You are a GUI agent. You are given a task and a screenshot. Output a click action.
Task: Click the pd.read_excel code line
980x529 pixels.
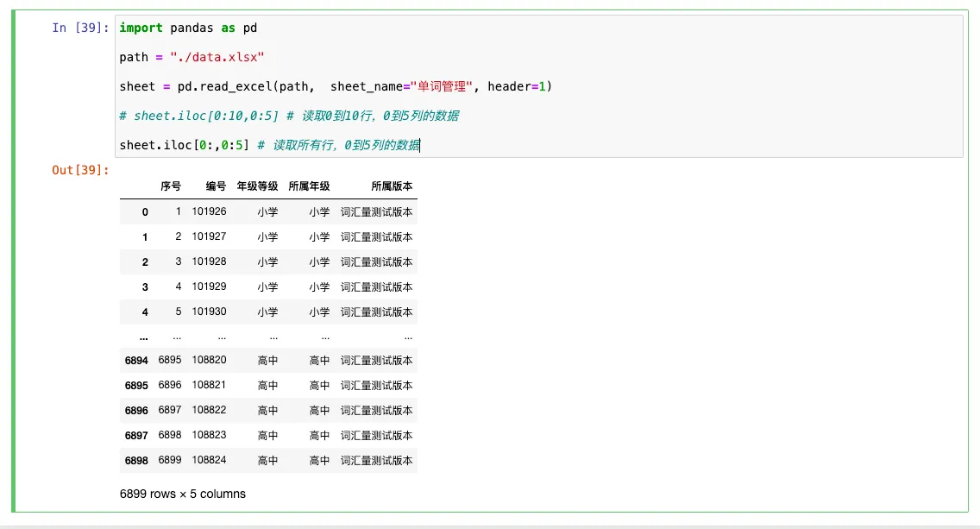point(335,86)
